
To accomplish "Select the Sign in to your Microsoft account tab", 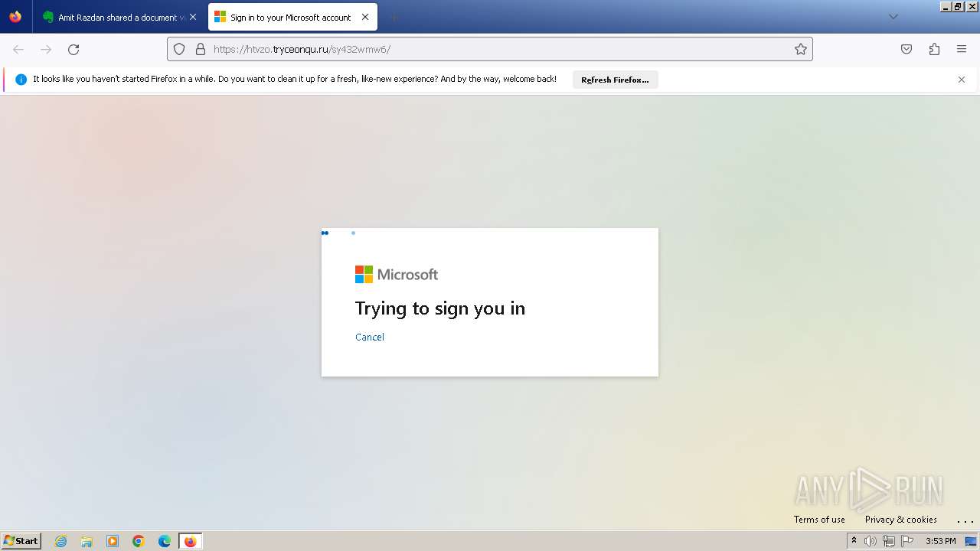I will click(x=292, y=17).
